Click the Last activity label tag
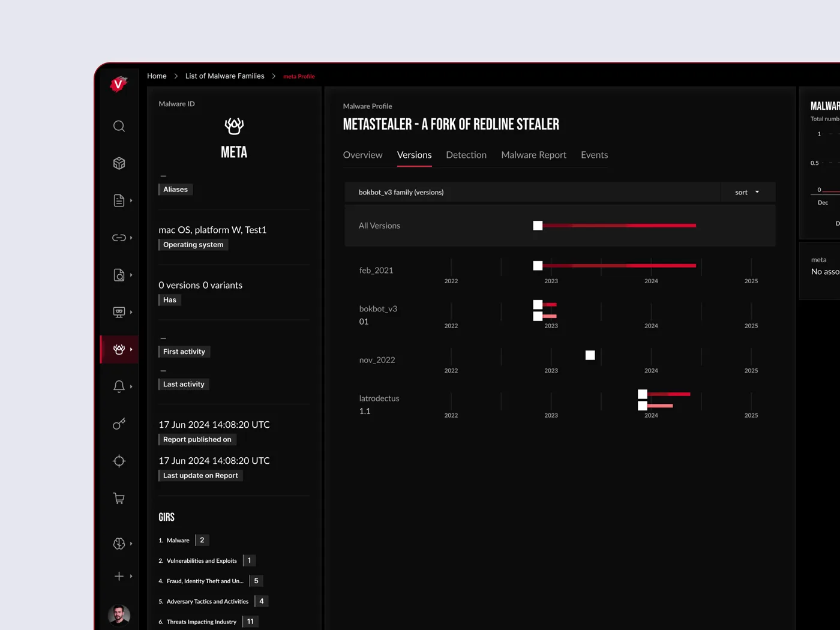Screen dimensions: 840x630 tap(184, 384)
